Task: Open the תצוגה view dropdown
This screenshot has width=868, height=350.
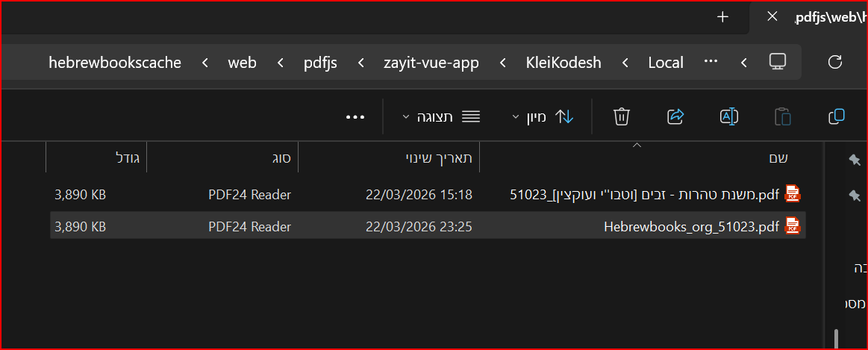Action: 440,116
